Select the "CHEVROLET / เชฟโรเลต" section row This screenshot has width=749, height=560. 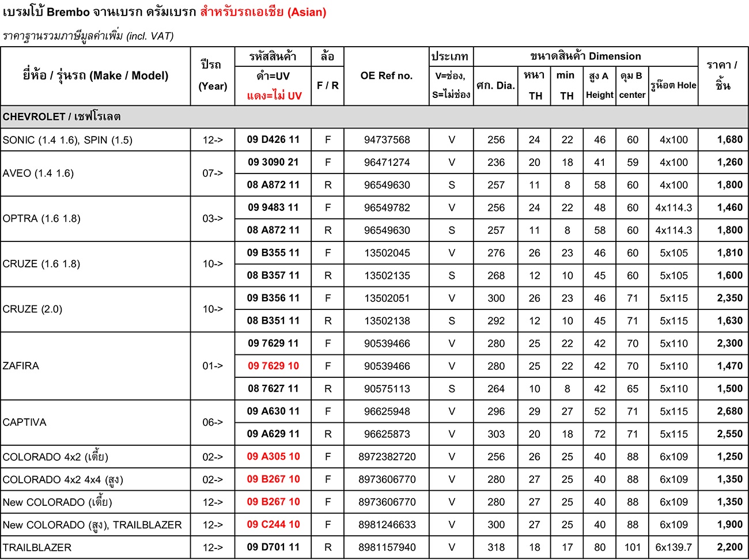(374, 116)
